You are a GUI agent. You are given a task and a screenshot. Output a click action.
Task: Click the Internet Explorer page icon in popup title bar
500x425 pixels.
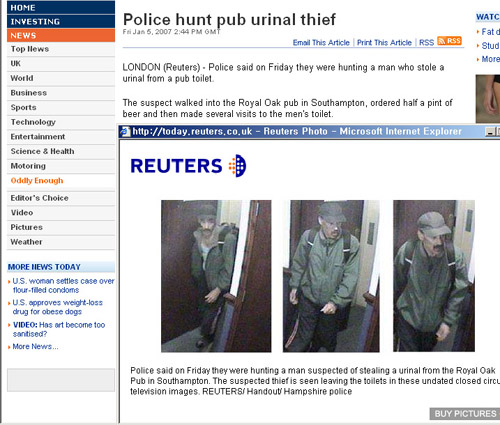point(125,131)
